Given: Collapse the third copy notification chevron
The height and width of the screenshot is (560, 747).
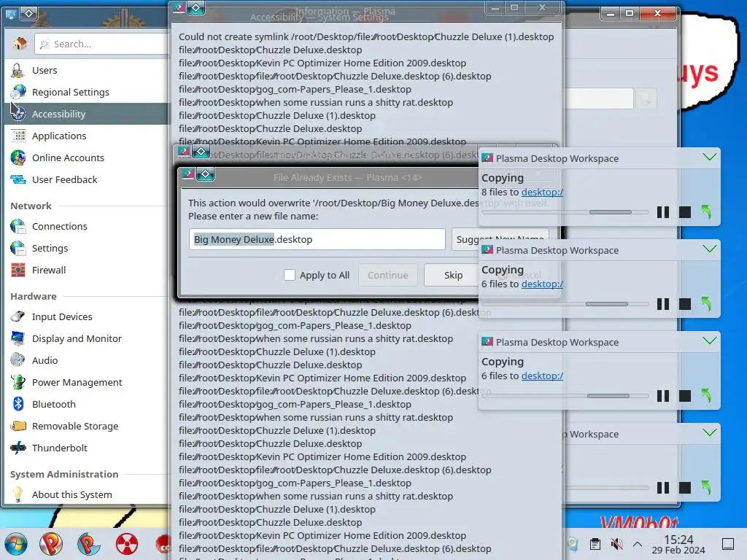Looking at the screenshot, I should click(x=709, y=341).
